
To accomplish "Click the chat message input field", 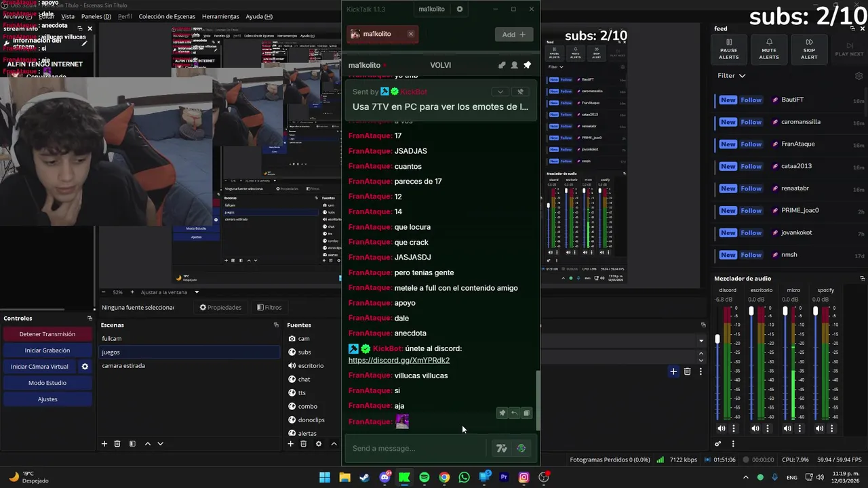I will click(416, 448).
